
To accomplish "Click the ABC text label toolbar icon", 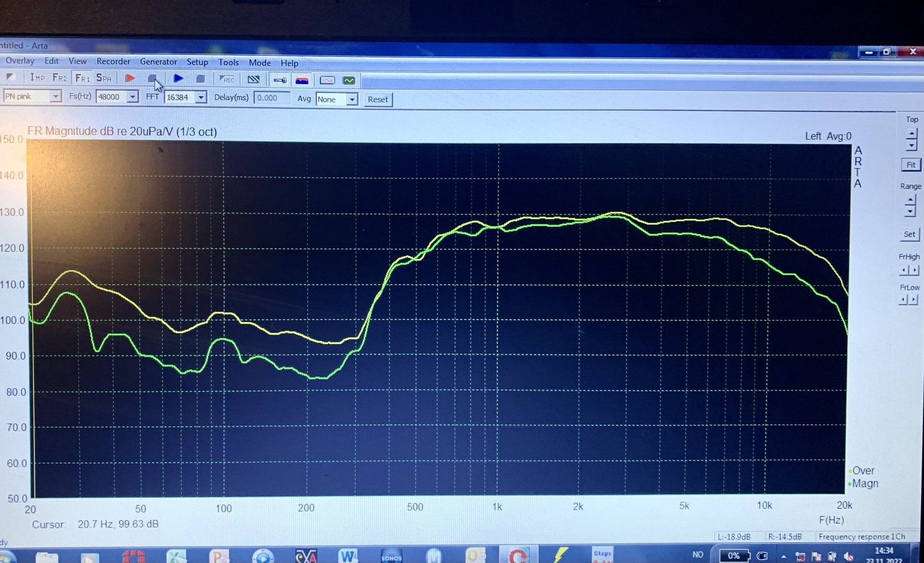I will [x=227, y=79].
